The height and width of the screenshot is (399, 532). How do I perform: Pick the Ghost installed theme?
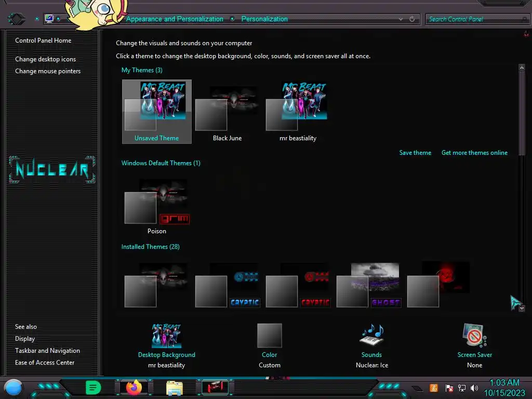[x=369, y=285]
